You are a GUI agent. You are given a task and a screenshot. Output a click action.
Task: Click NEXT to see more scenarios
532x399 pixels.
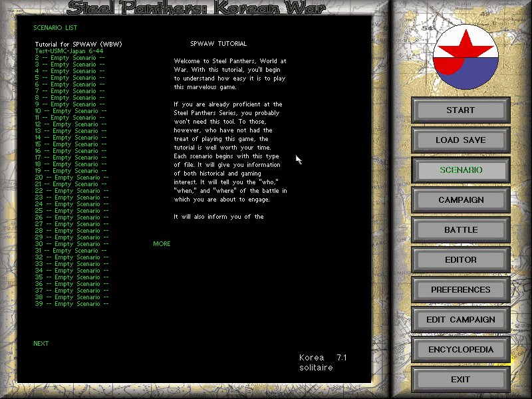[41, 343]
